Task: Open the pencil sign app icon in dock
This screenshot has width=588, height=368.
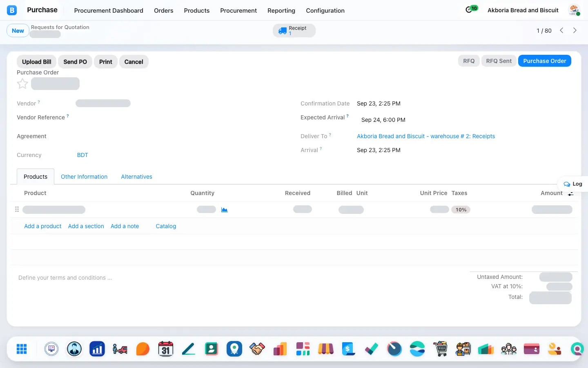Action: point(189,349)
